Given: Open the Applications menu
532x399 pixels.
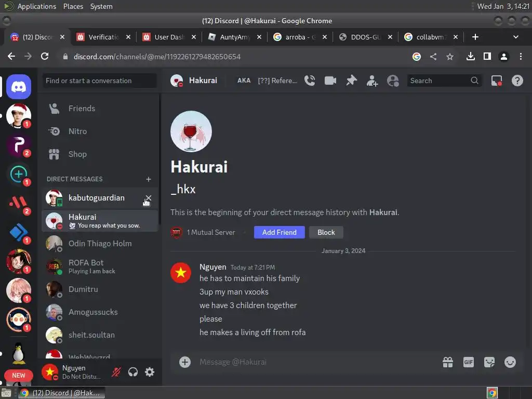Looking at the screenshot, I should 37,6.
